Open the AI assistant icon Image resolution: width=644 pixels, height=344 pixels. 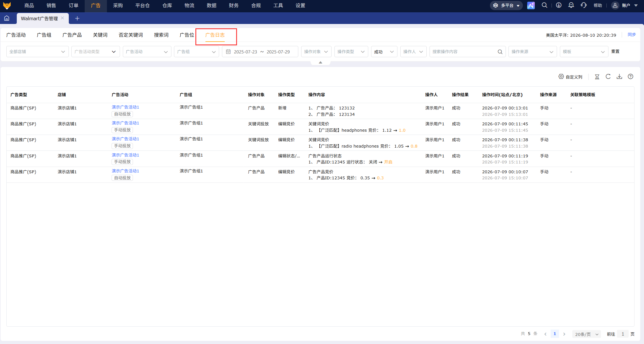(531, 5)
